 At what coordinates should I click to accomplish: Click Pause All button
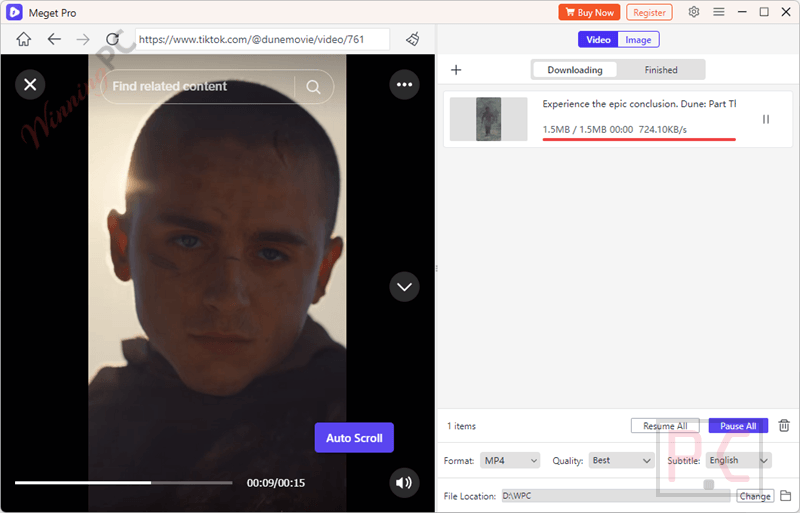click(738, 426)
